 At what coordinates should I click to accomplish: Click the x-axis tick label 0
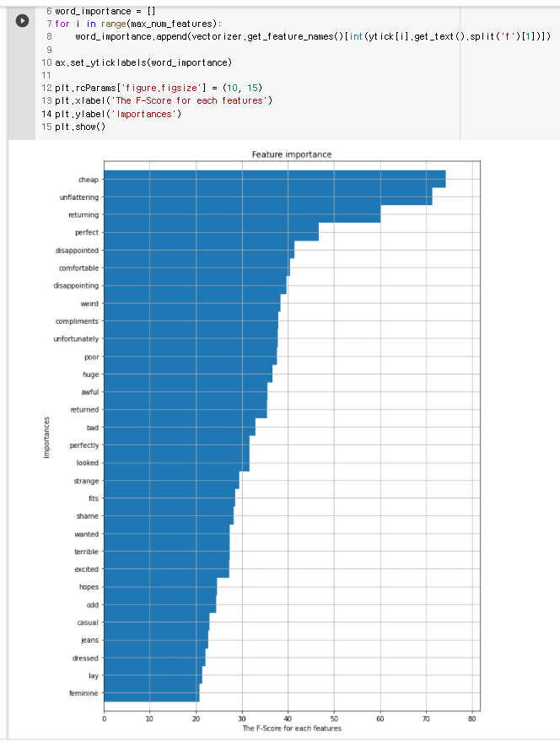(105, 719)
